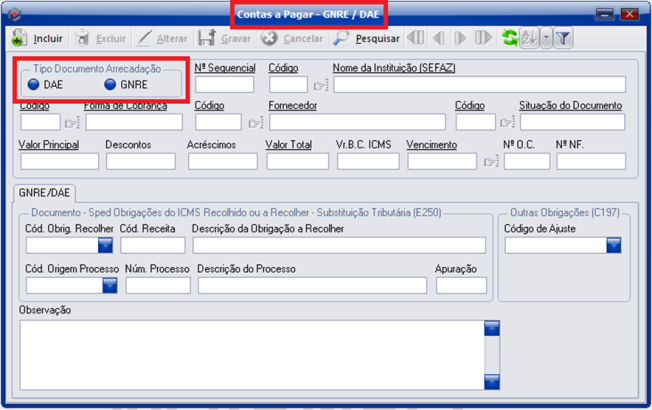Click the Descrição do Processo field
The image size is (652, 410).
[x=311, y=285]
